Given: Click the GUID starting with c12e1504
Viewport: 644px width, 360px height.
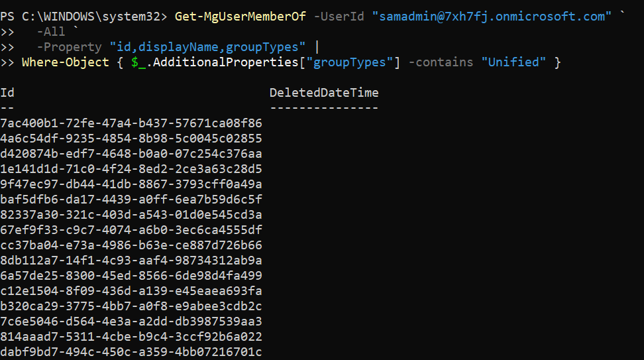Looking at the screenshot, I should point(131,291).
